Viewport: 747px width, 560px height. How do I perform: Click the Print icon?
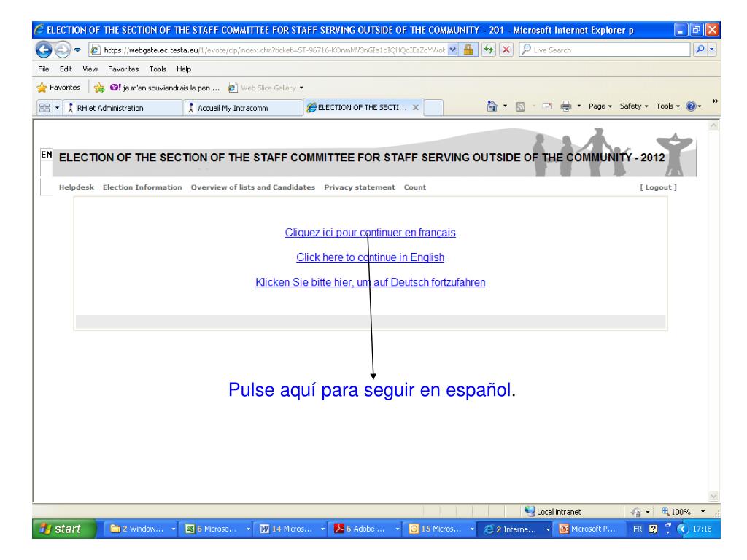(x=565, y=106)
